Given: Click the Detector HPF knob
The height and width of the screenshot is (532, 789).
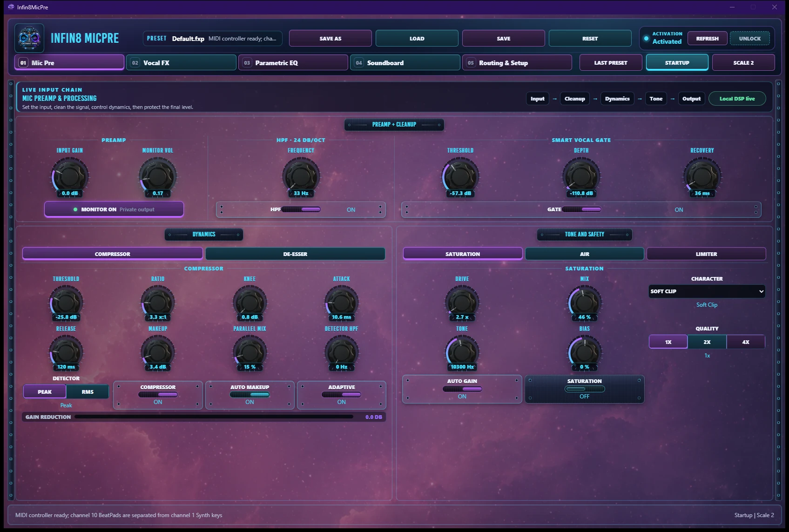Looking at the screenshot, I should [x=342, y=352].
